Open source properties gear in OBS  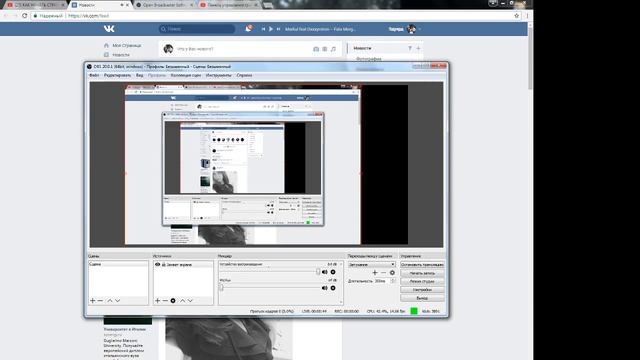[173, 300]
